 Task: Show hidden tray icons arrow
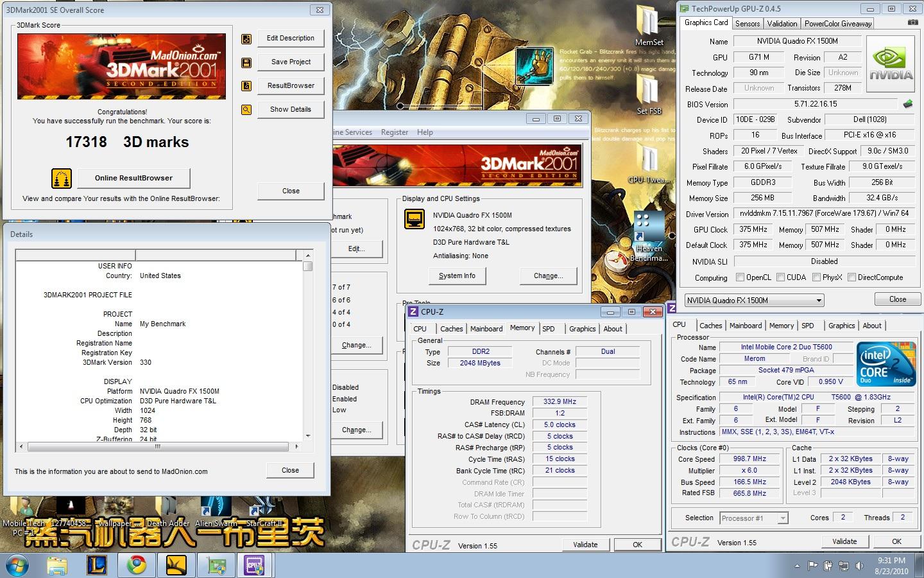click(x=797, y=566)
